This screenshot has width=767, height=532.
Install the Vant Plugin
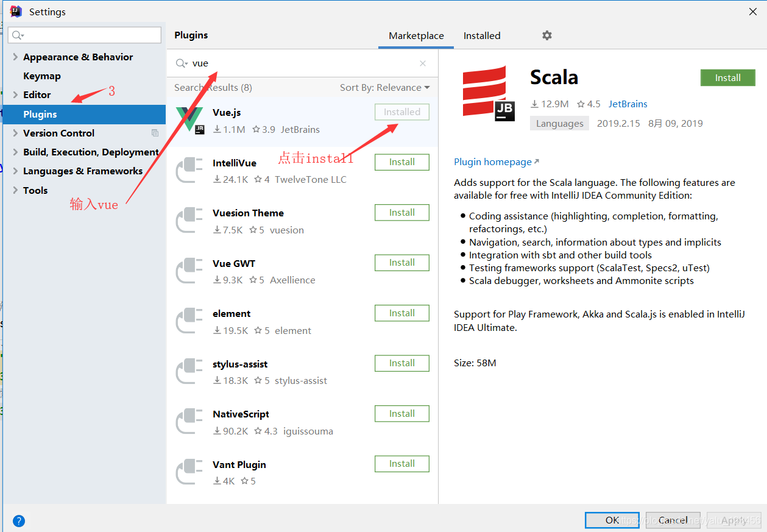(x=402, y=464)
